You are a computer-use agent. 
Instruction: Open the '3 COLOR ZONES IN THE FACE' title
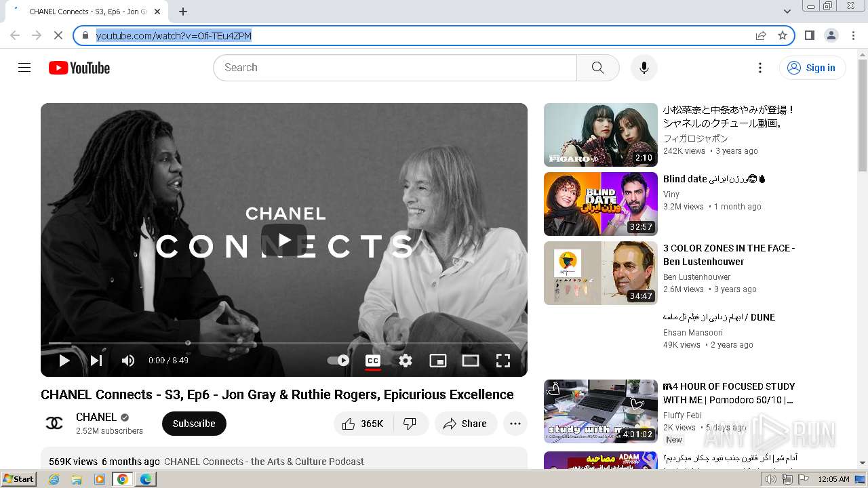(729, 255)
